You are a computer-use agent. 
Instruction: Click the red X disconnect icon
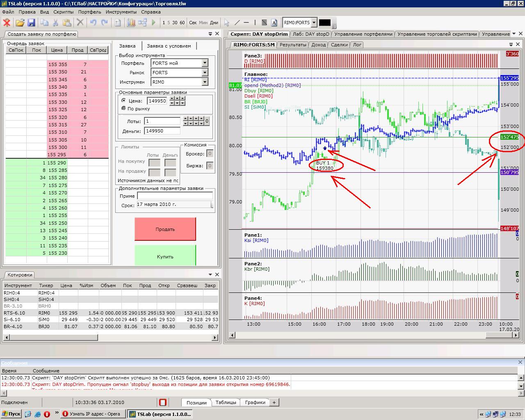pyautogui.click(x=7, y=23)
